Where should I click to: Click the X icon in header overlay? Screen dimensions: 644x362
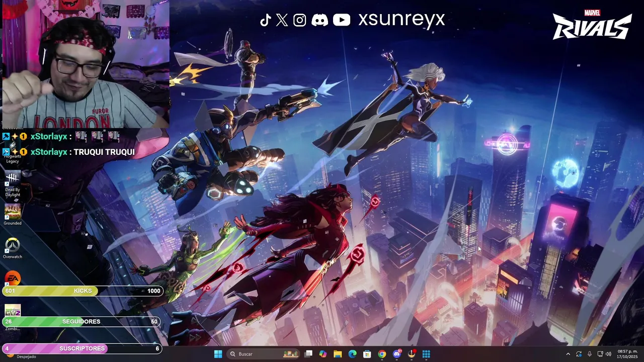pos(282,20)
